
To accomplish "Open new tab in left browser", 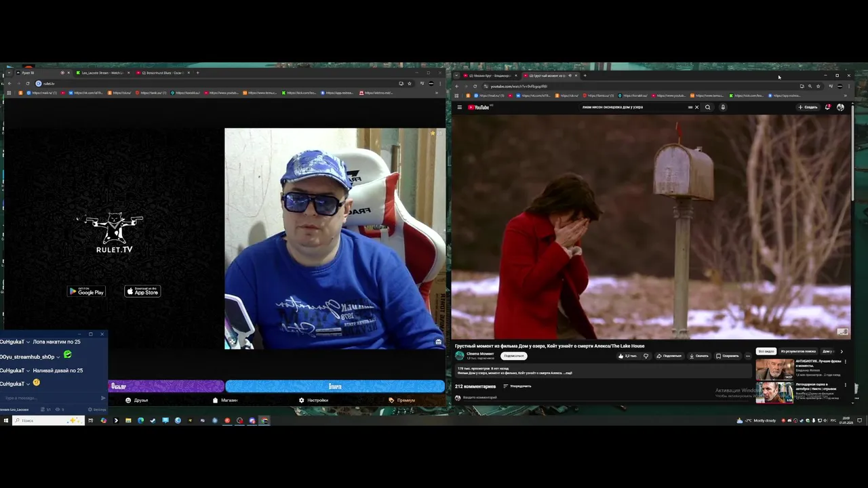I will 197,73.
